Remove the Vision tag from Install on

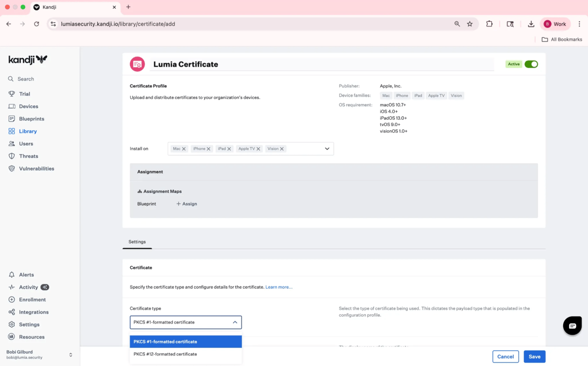(x=282, y=149)
